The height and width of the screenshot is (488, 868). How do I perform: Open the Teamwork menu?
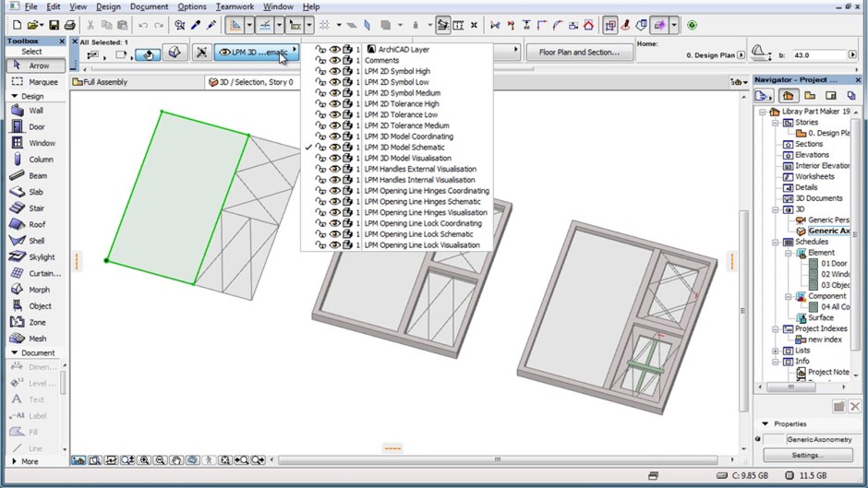(x=235, y=6)
